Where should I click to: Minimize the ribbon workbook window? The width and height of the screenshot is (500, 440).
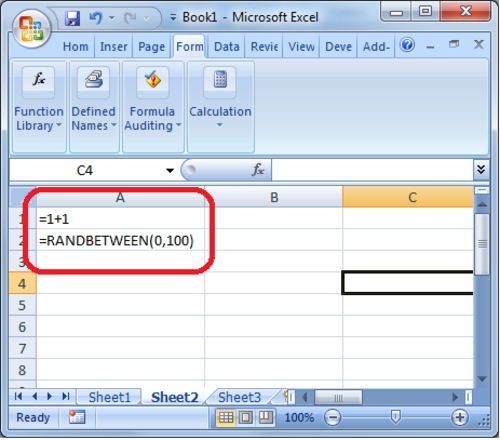coord(430,46)
